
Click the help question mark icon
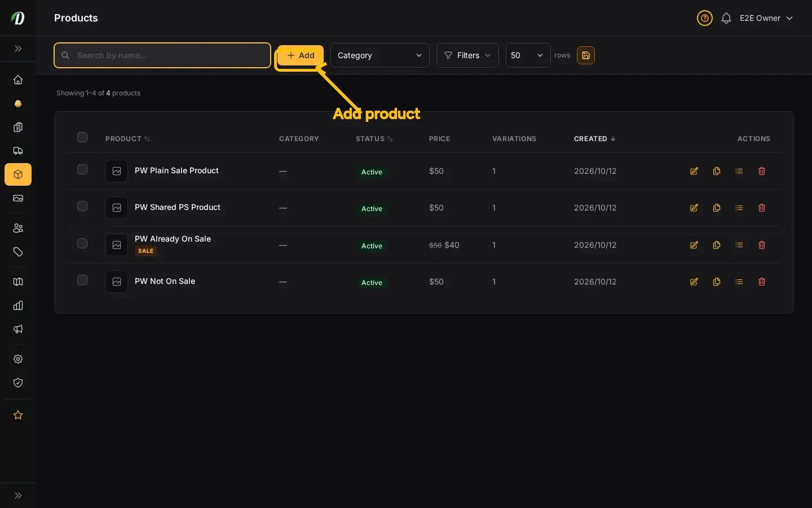705,18
